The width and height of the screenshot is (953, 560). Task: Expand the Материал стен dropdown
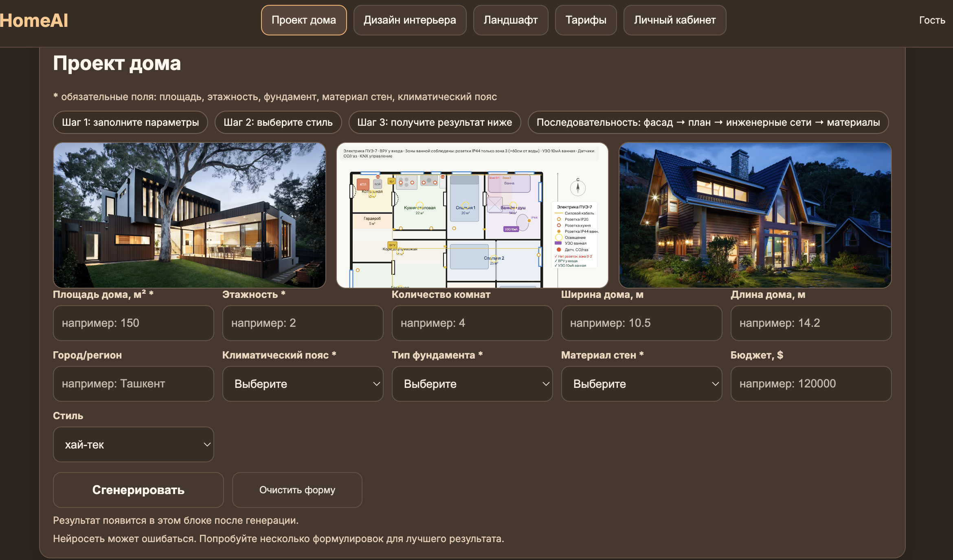[x=641, y=384]
